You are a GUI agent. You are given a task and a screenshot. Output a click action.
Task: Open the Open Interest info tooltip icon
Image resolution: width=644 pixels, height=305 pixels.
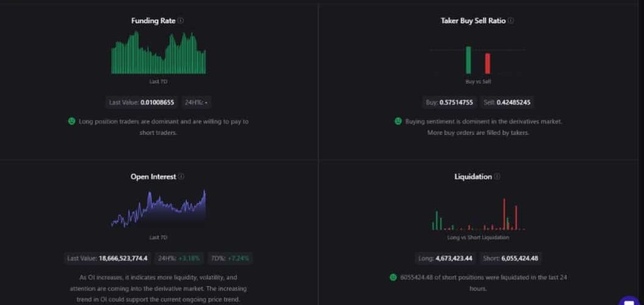click(x=182, y=177)
